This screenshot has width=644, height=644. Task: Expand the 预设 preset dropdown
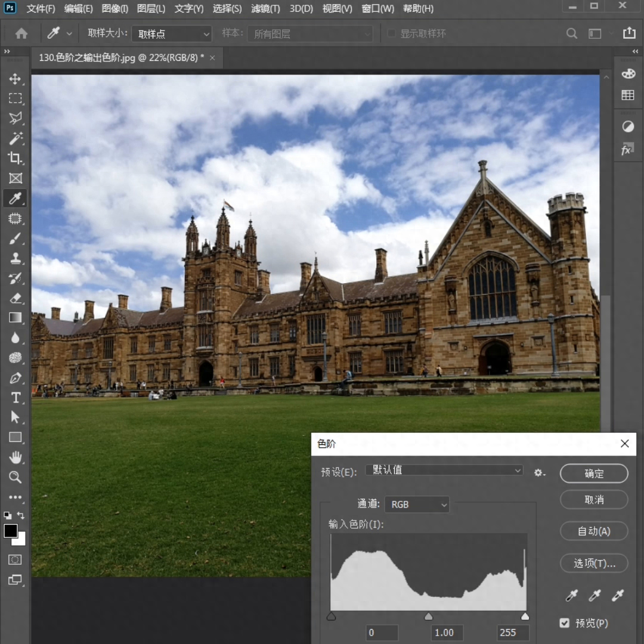click(444, 470)
